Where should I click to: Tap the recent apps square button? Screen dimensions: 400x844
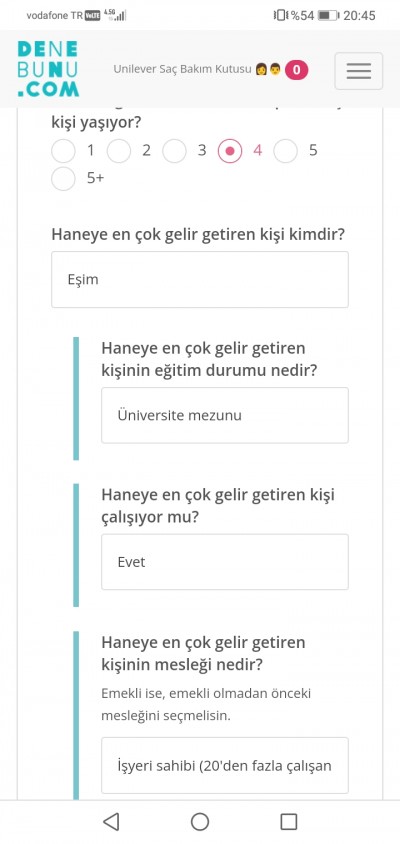(289, 821)
